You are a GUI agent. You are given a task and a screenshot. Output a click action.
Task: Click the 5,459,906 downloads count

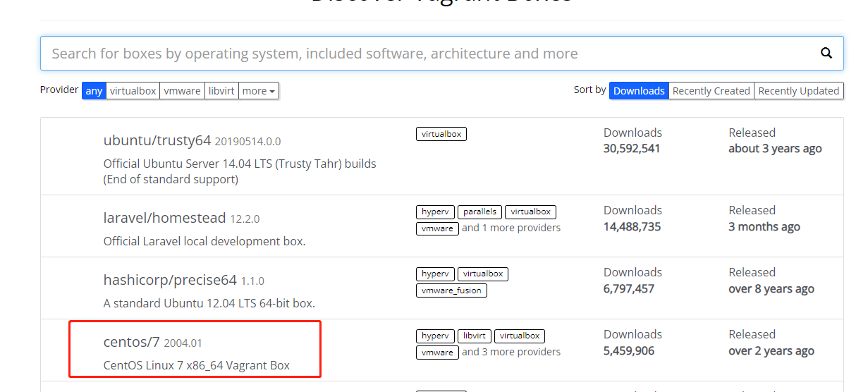pyautogui.click(x=629, y=351)
